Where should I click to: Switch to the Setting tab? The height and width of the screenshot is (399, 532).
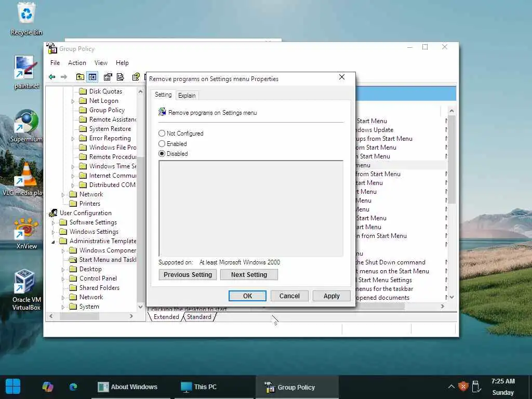(x=163, y=95)
